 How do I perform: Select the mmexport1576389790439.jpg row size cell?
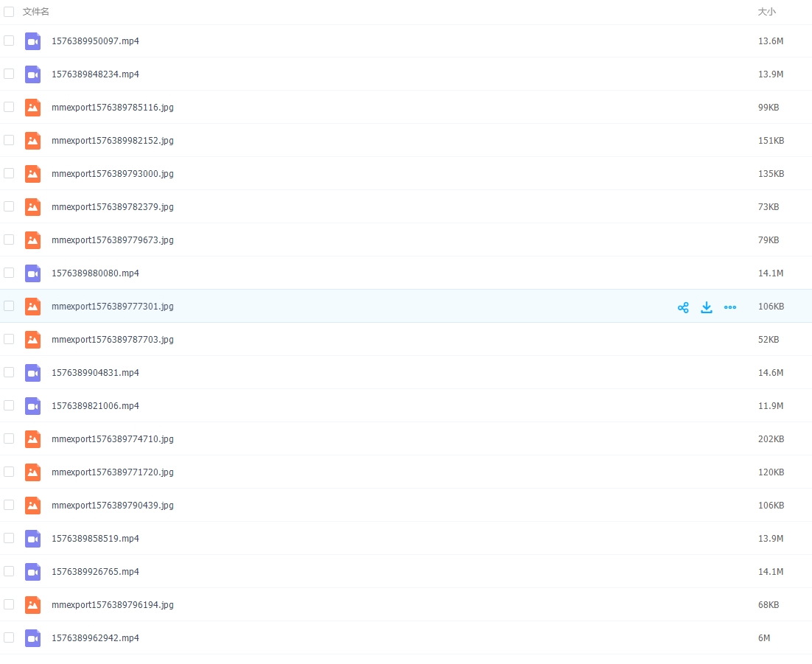[x=771, y=506]
